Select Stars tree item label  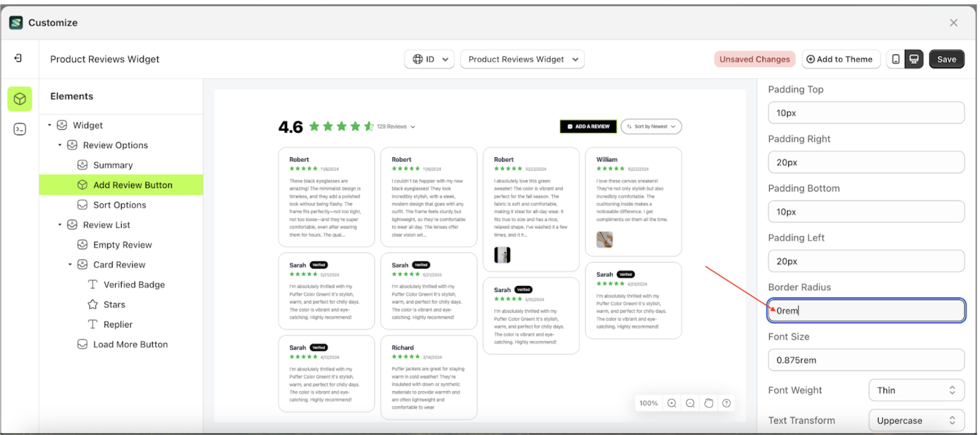coord(114,305)
